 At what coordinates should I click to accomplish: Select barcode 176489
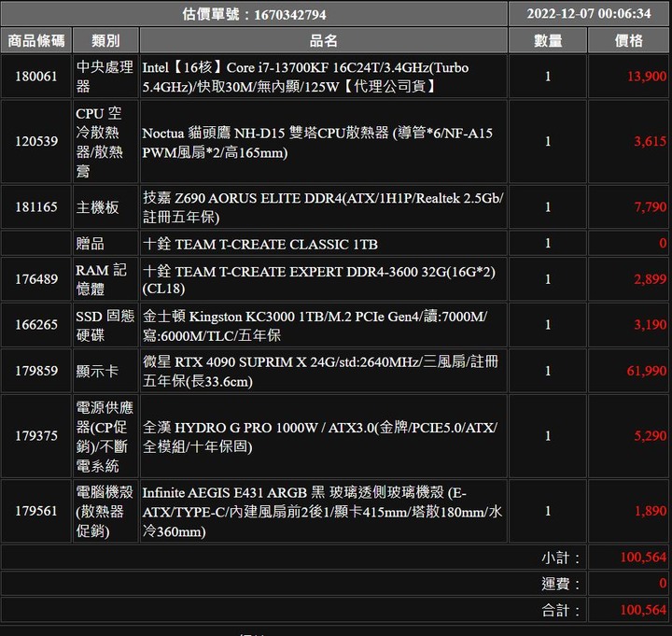click(36, 279)
